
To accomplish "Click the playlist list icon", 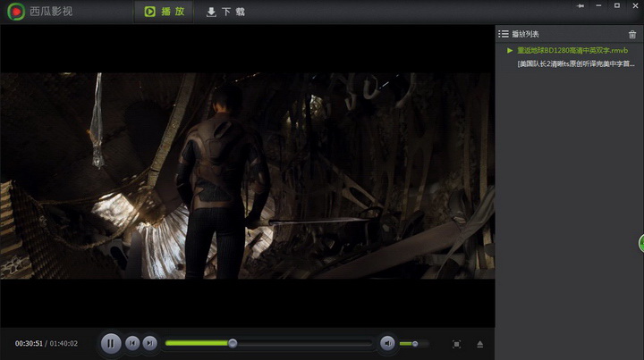I will click(504, 34).
